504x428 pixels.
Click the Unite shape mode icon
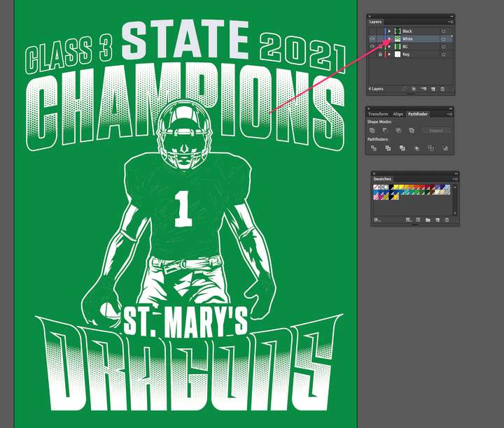[372, 130]
